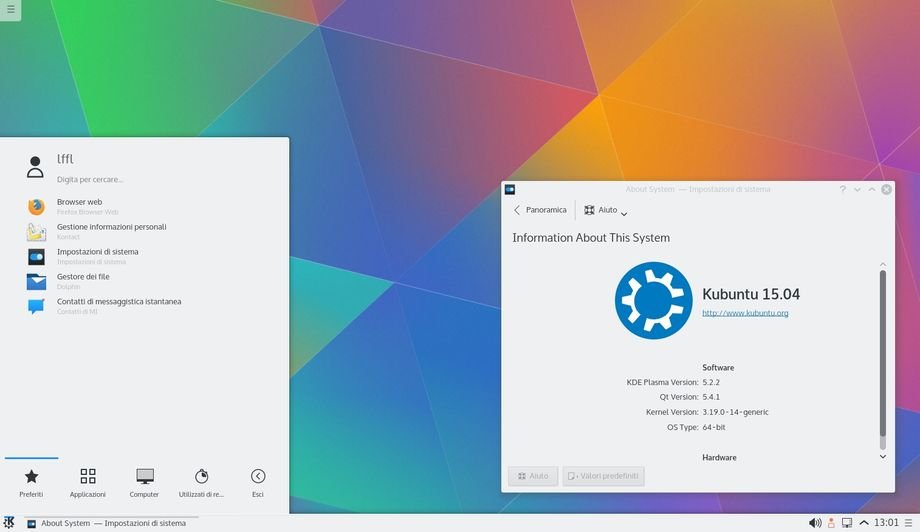Switch to the Computer tab
The height and width of the screenshot is (532, 920).
coord(144,481)
